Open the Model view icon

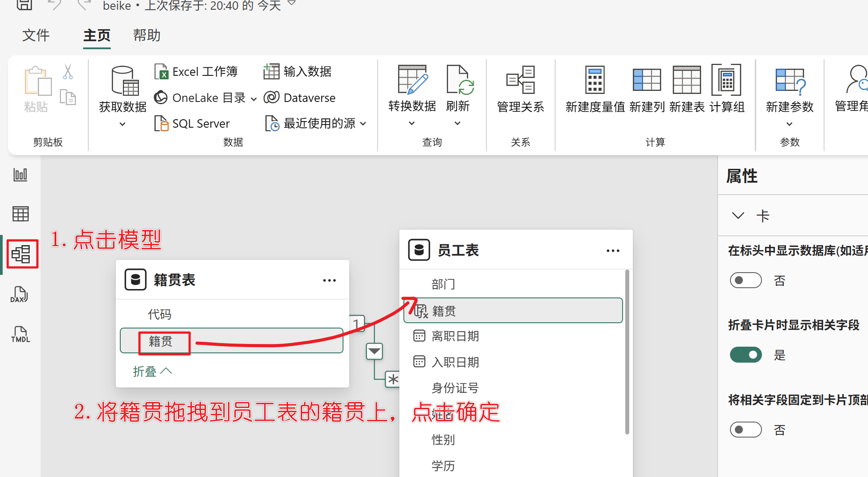click(x=21, y=254)
